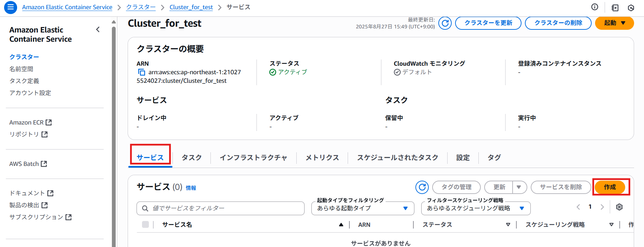The width and height of the screenshot is (644, 247).
Task: Open the 起動 dropdown button
Action: point(615,23)
